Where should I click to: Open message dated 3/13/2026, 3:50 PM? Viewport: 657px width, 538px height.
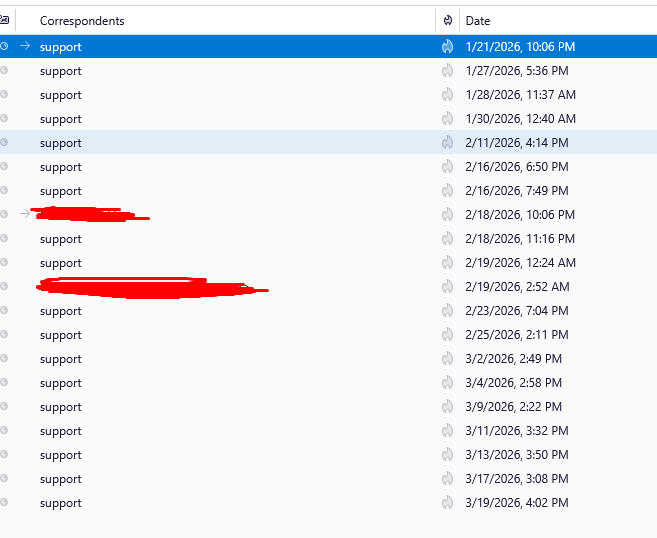pos(328,455)
